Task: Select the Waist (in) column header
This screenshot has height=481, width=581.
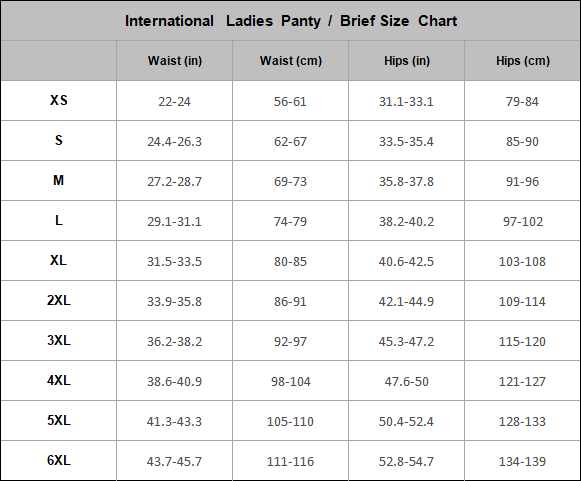Action: [x=175, y=60]
